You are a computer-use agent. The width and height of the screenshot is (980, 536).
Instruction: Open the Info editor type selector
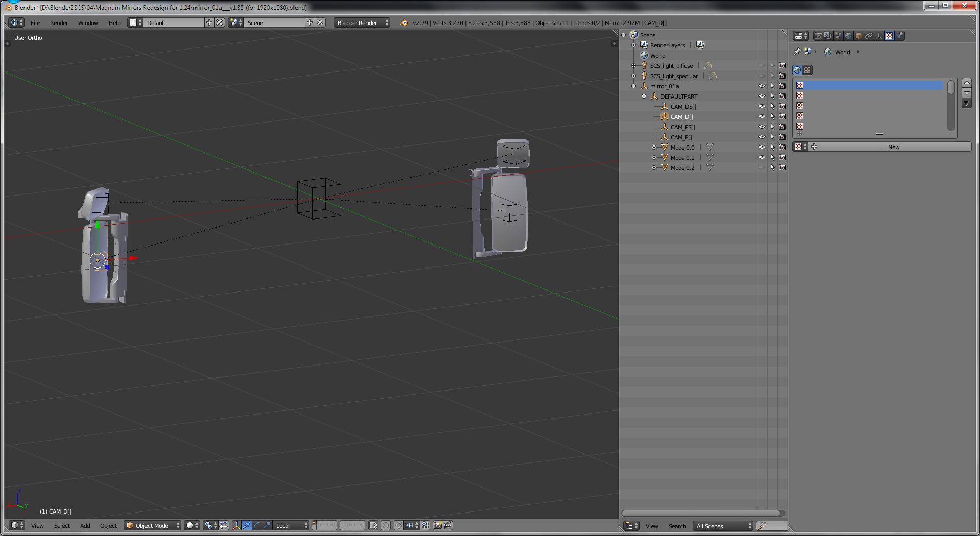17,22
